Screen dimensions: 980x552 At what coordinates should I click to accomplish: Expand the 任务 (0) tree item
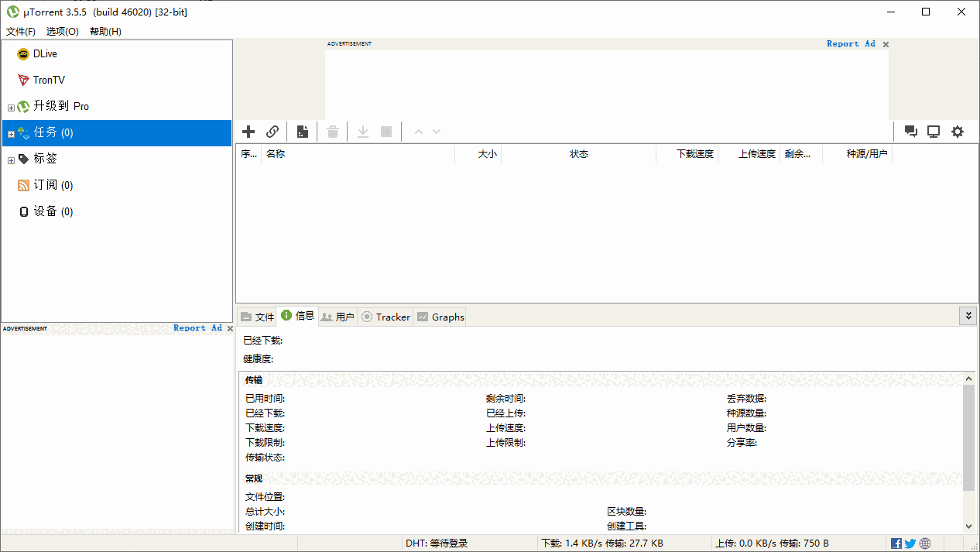click(10, 132)
